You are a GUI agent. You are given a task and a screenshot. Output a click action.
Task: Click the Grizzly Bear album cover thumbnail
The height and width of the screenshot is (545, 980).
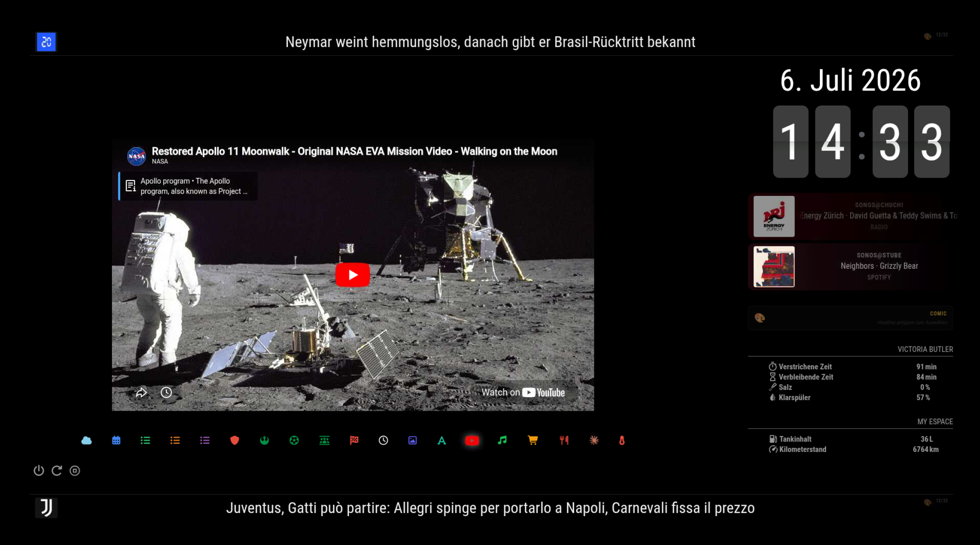tap(774, 267)
